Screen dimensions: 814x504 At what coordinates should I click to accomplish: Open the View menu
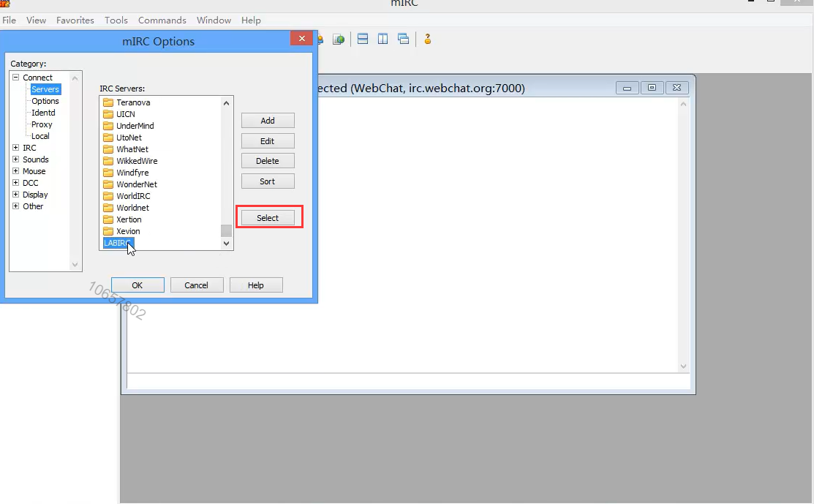(37, 20)
